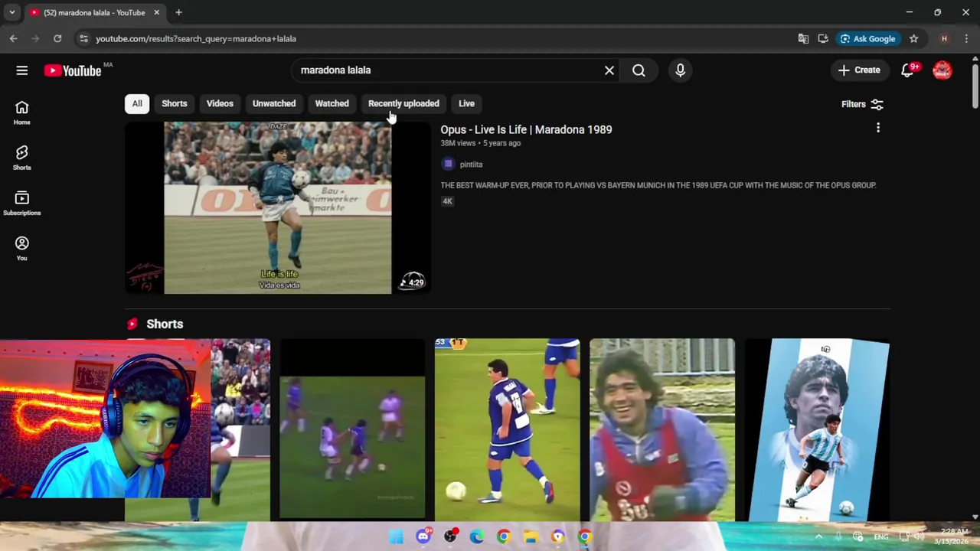Close the maradona lalala YouTube tab
980x551 pixels.
pos(157,12)
